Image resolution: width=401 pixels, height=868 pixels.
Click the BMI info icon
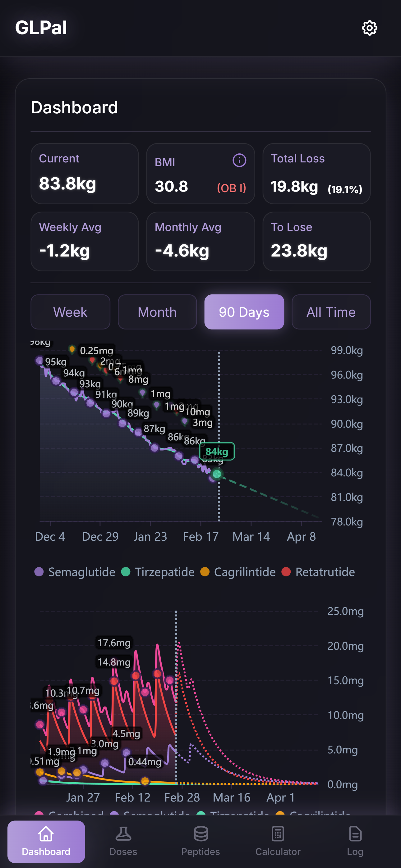[239, 160]
